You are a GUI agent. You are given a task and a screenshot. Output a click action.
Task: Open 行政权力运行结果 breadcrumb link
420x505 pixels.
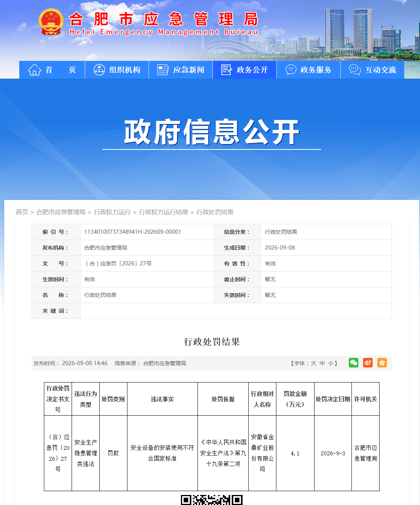pyautogui.click(x=164, y=212)
